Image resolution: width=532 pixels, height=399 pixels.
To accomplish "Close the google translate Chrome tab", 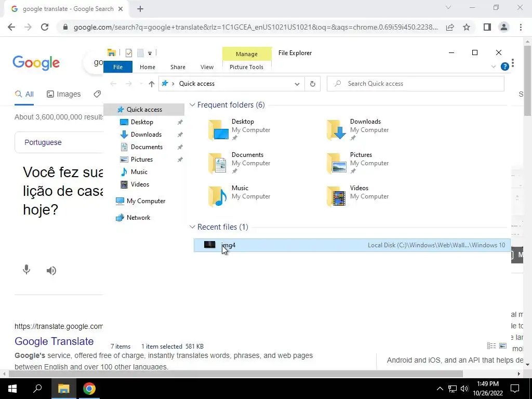I will coord(121,9).
